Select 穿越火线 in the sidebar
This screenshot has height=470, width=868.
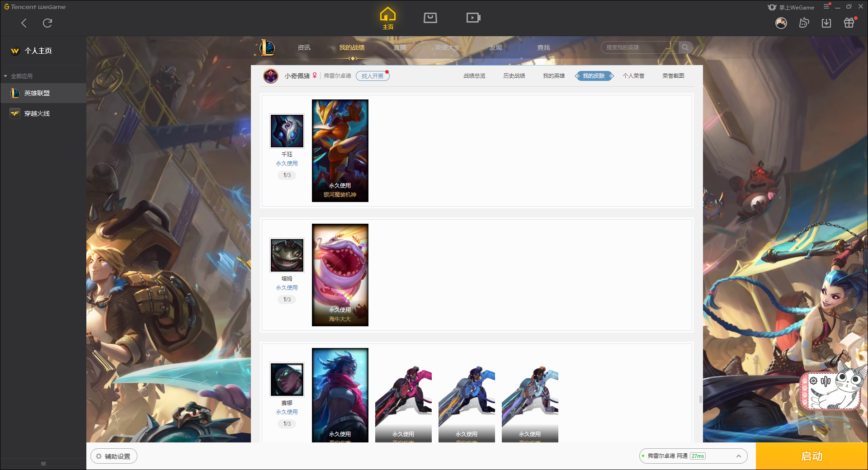click(43, 113)
